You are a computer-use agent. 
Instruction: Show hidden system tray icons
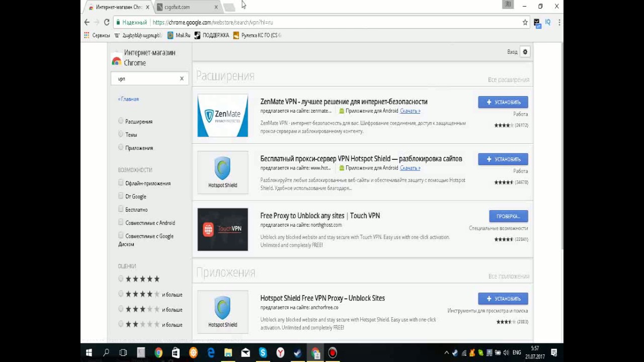pos(446,352)
